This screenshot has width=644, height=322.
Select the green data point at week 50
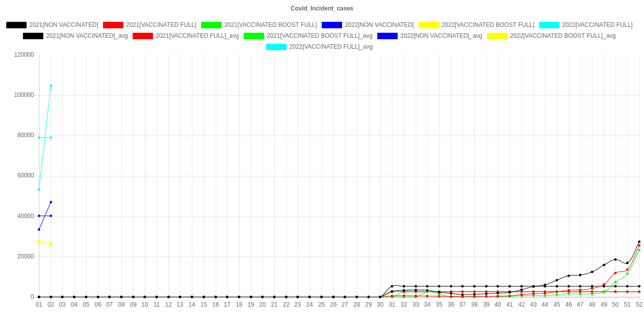[x=615, y=282]
